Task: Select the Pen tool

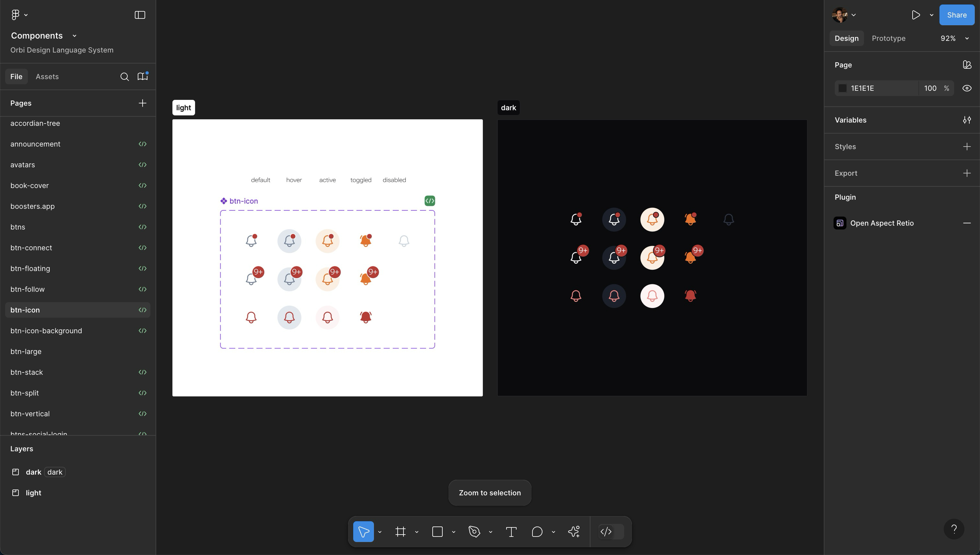Action: pyautogui.click(x=474, y=532)
